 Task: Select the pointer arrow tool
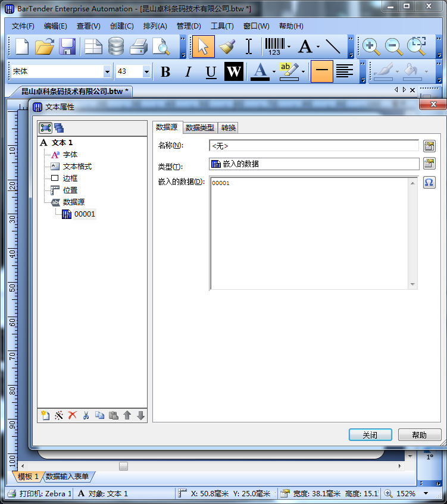coord(203,46)
